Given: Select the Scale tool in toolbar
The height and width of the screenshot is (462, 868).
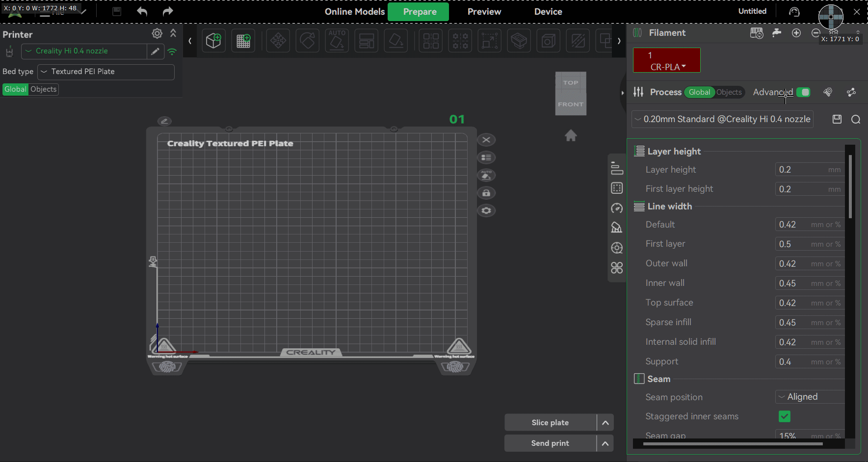Looking at the screenshot, I should point(490,41).
